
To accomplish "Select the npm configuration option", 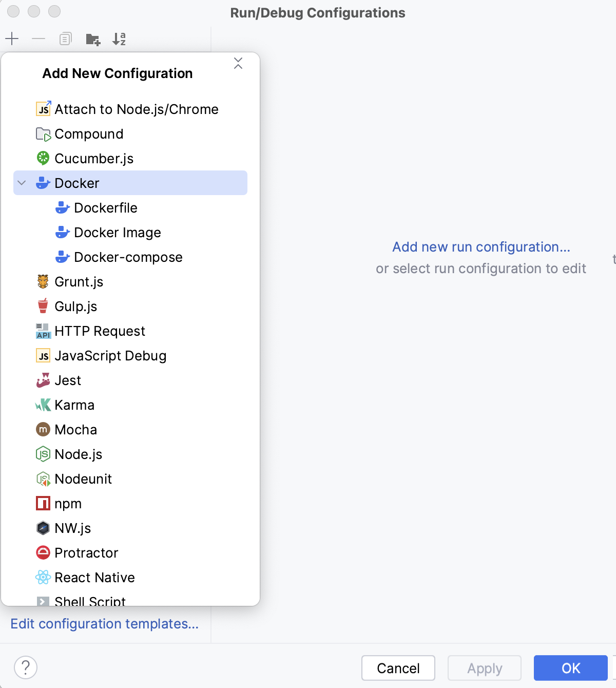I will click(68, 503).
